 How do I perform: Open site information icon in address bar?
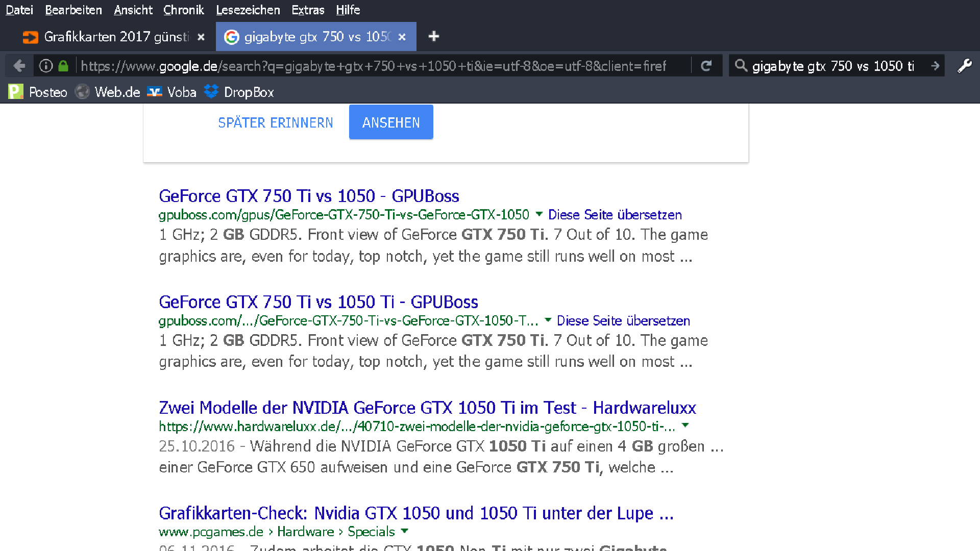point(46,66)
